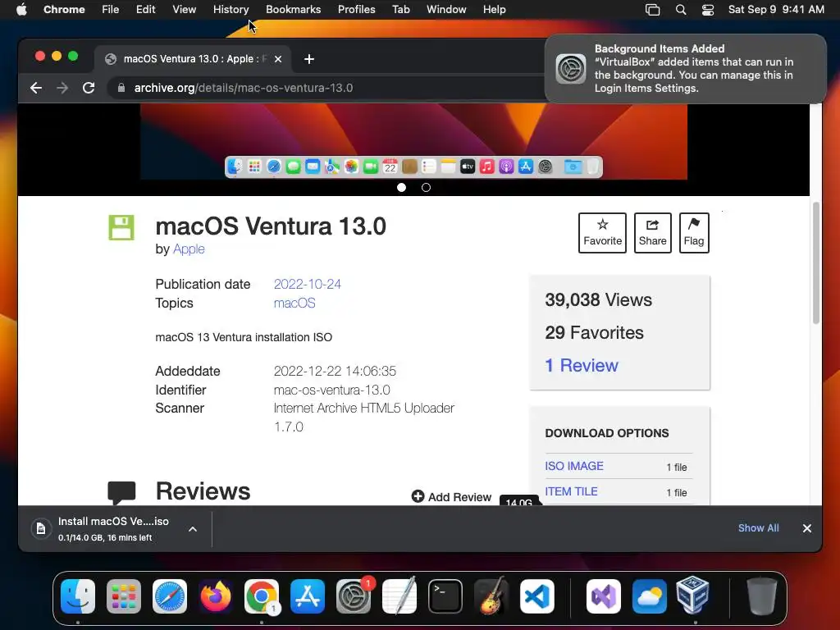Open System Settings from the Dock

click(354, 596)
